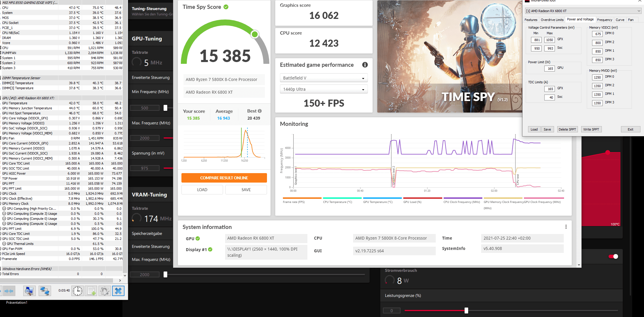644x317 pixels.
Task: Click the Total Errors row in HWiNFO
Action: point(61,274)
